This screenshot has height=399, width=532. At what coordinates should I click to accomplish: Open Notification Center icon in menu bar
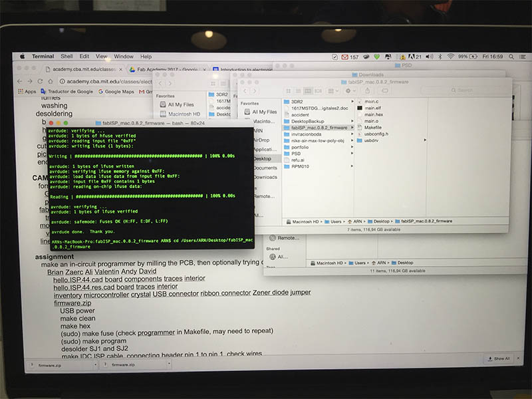click(x=522, y=57)
